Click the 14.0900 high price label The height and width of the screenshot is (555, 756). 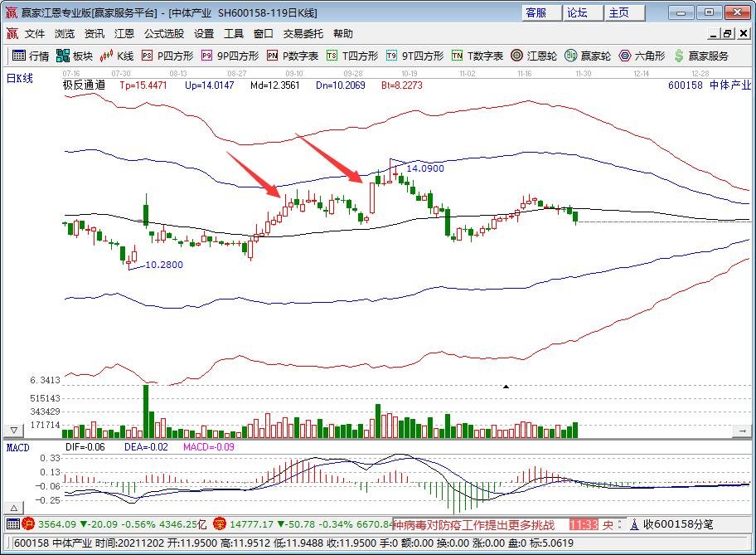425,168
